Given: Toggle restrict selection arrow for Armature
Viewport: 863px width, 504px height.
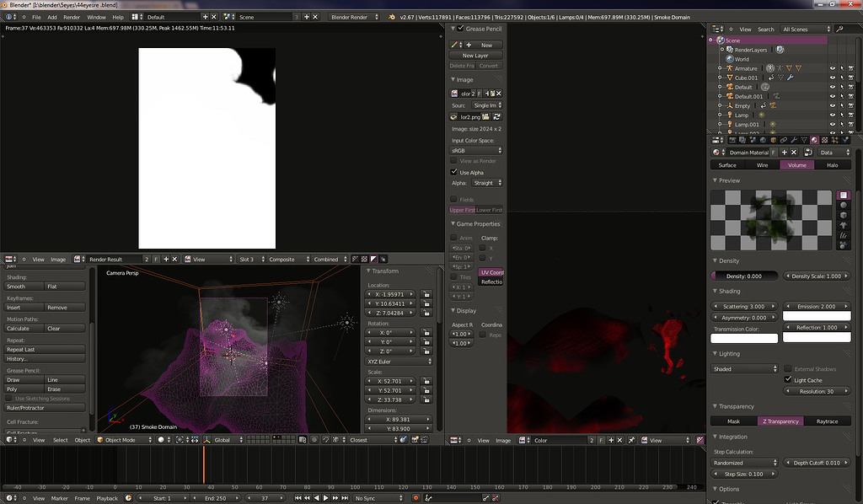Looking at the screenshot, I should 842,68.
